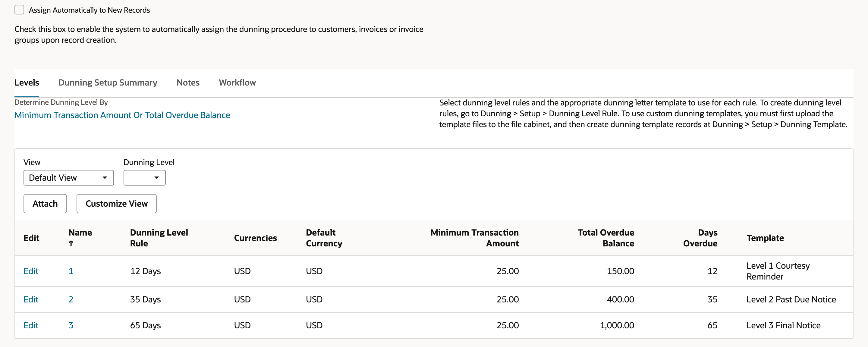Click the 400.00 total overdue balance value
Screen dimensions: 868x347
[x=620, y=299]
